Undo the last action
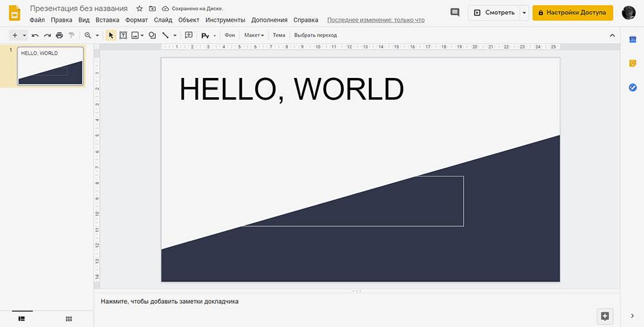The image size is (644, 327). tap(35, 35)
